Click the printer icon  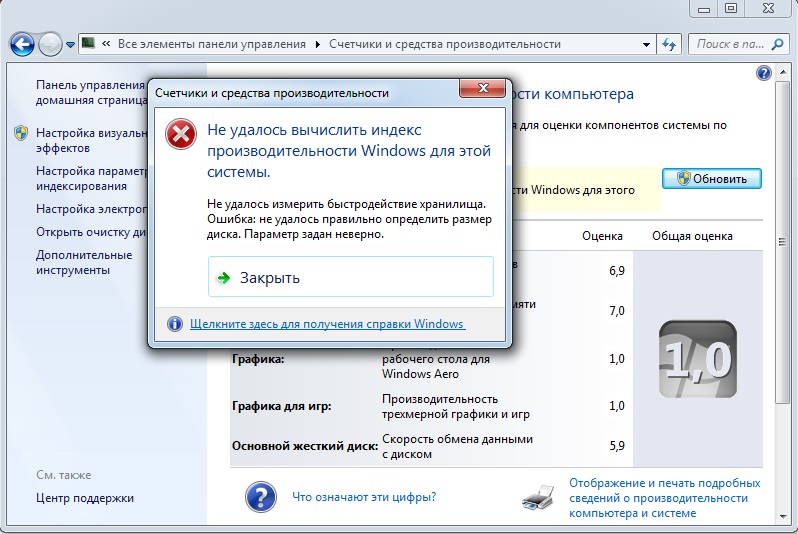coord(538,498)
